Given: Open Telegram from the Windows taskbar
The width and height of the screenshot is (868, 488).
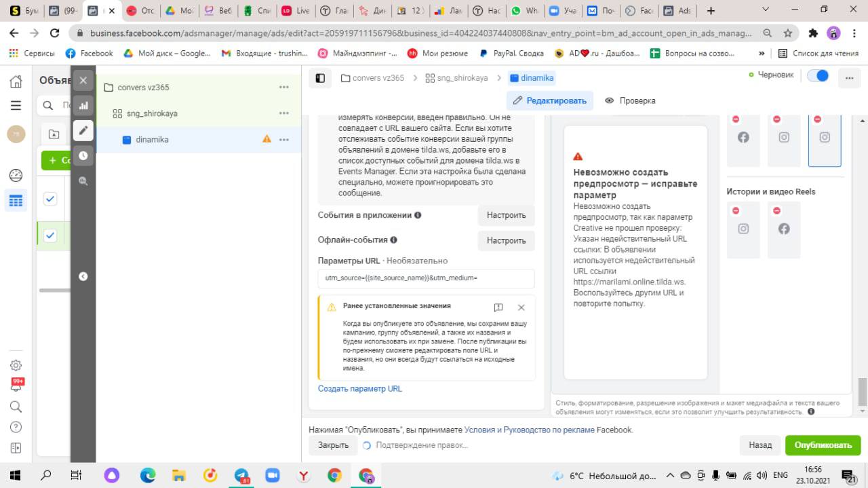Looking at the screenshot, I should [242, 475].
